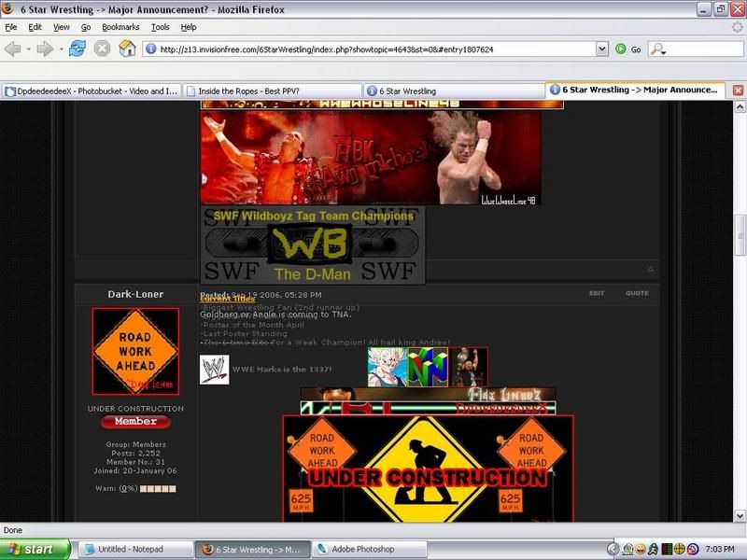
Task: Expand the address bar URL dropdown
Action: pyautogui.click(x=602, y=49)
